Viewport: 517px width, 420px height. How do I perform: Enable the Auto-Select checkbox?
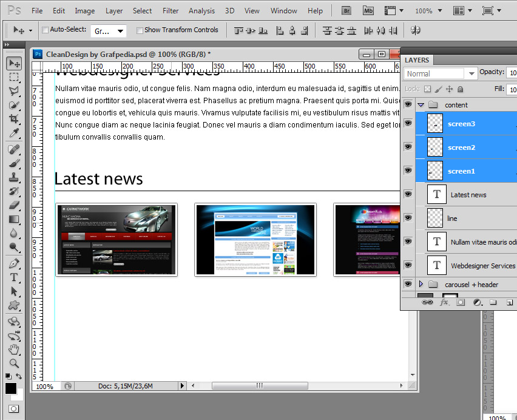pos(45,30)
